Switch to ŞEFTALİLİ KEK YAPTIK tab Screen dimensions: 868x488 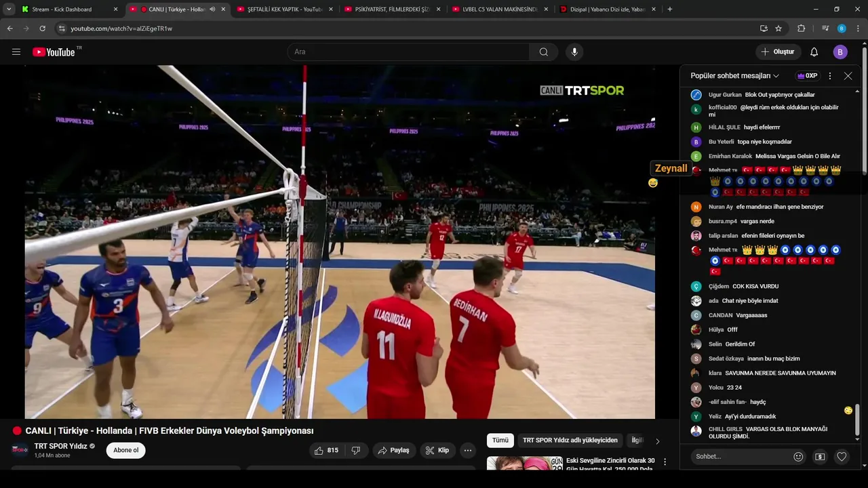point(284,9)
